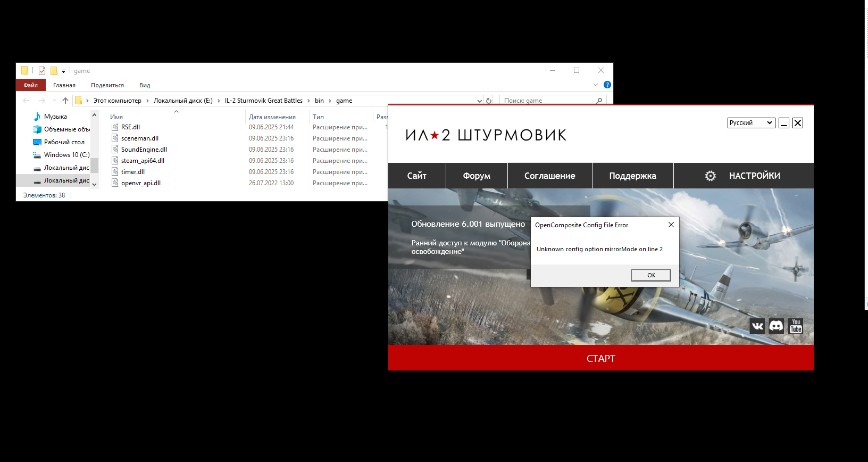Click the openvr_api.dll file icon
Viewport: 868px width, 462px height.
[x=115, y=183]
